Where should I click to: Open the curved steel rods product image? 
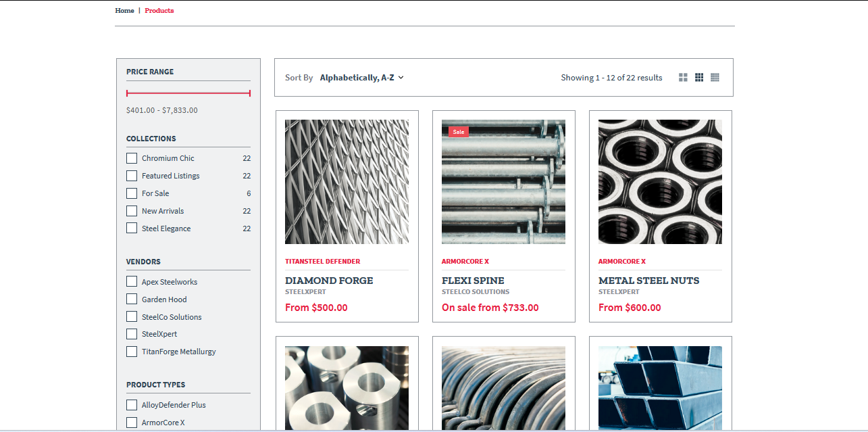point(503,389)
